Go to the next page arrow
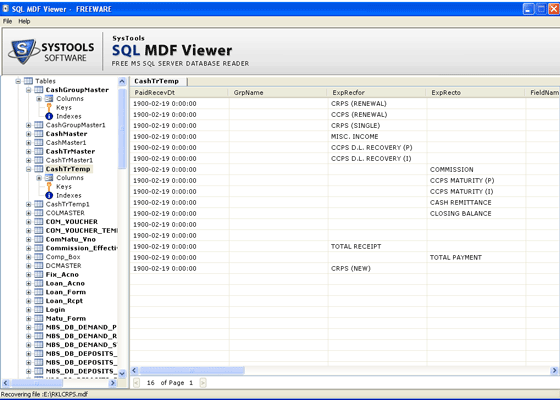The image size is (560, 400). (203, 383)
